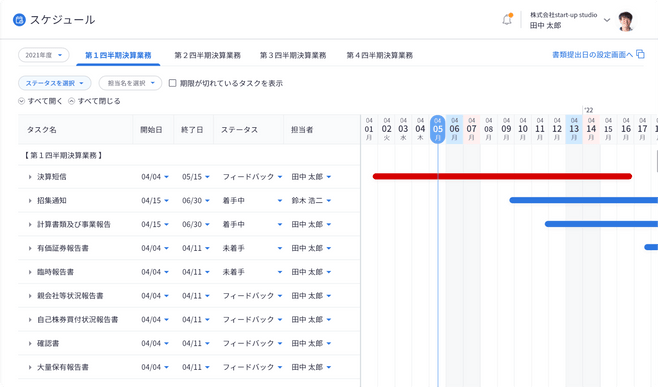658x387 pixels.
Task: Open the ステータスを選択 filter dropdown
Action: pos(55,83)
